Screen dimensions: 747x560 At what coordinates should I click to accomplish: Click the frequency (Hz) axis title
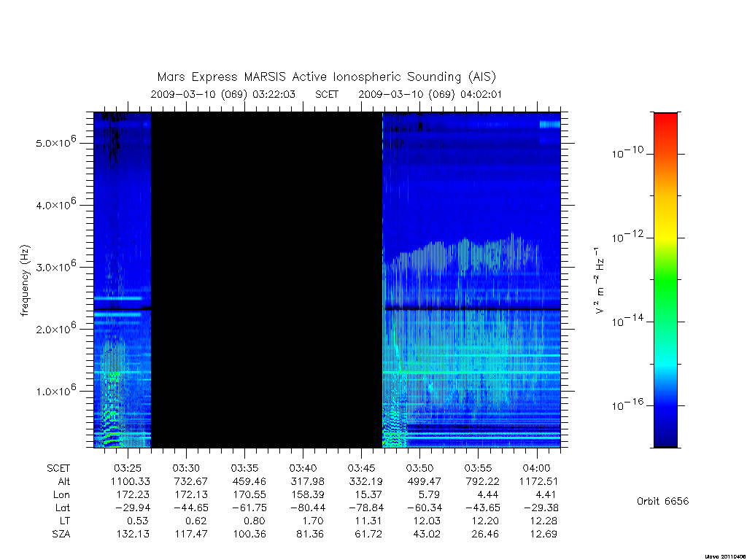25,281
